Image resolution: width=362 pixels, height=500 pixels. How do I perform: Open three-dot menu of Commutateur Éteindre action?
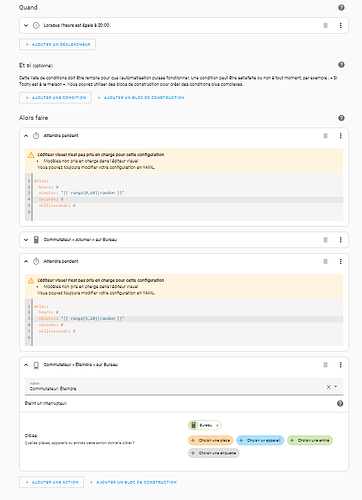pos(340,365)
